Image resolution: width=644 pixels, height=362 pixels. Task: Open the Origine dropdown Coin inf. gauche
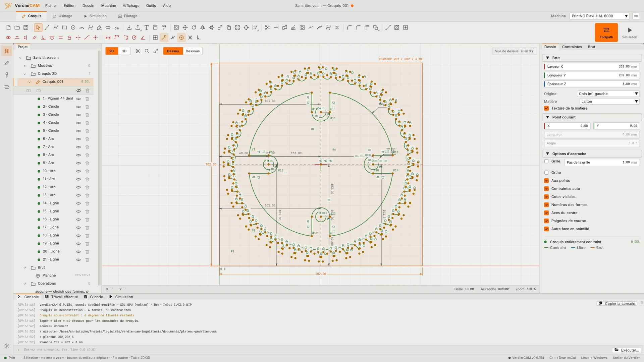(608, 94)
